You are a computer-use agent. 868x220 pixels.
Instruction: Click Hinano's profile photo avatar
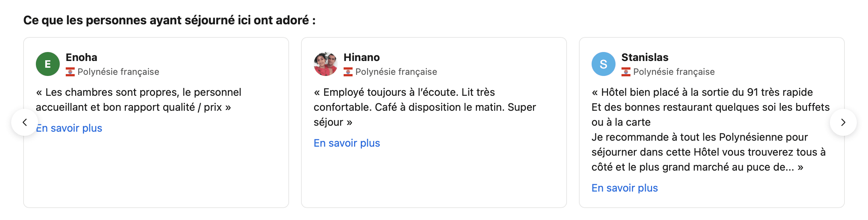[x=326, y=64]
